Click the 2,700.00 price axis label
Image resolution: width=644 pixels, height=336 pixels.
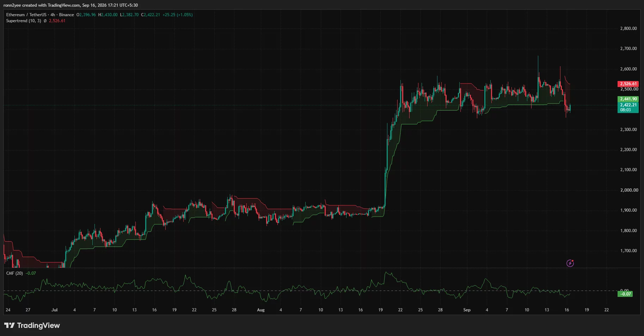click(x=628, y=49)
